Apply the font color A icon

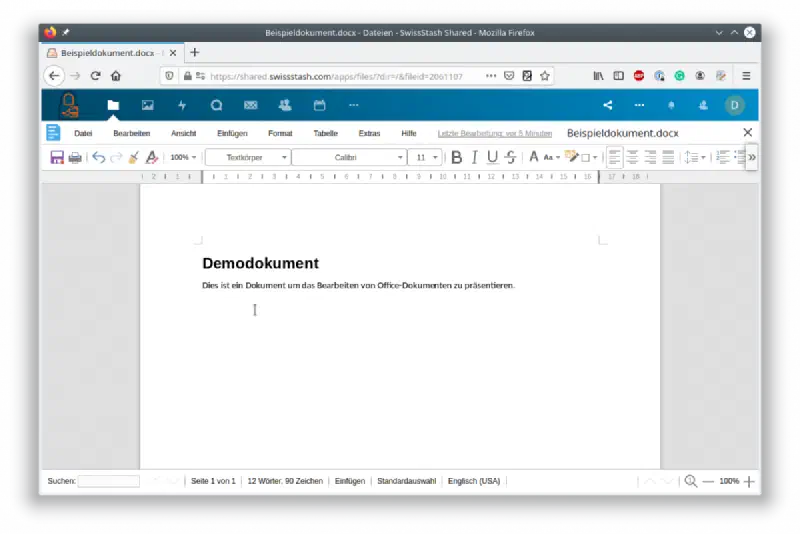point(534,157)
